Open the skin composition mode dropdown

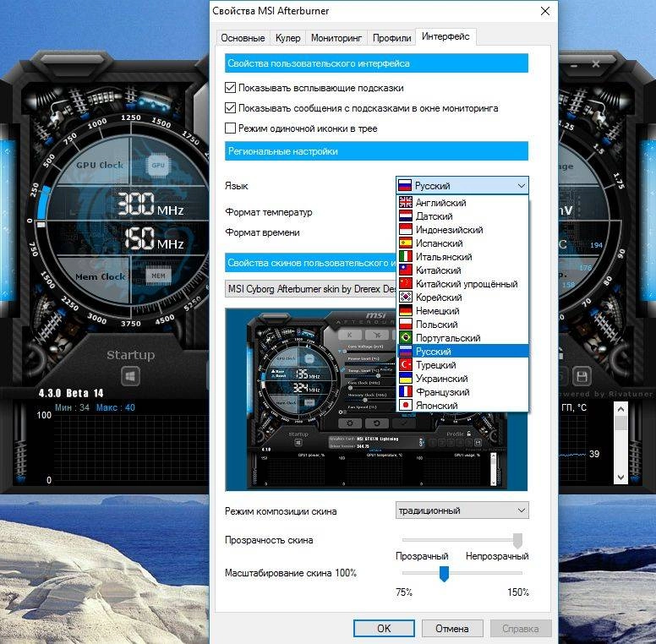[462, 510]
